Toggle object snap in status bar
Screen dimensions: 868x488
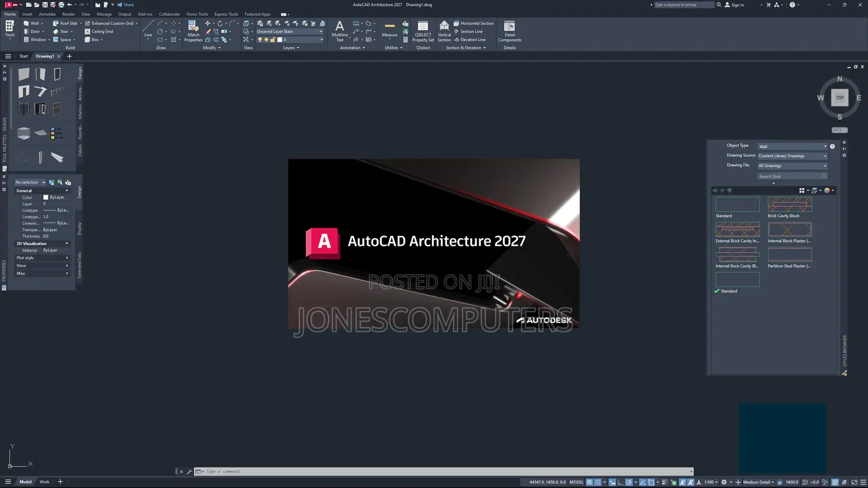pos(651,482)
